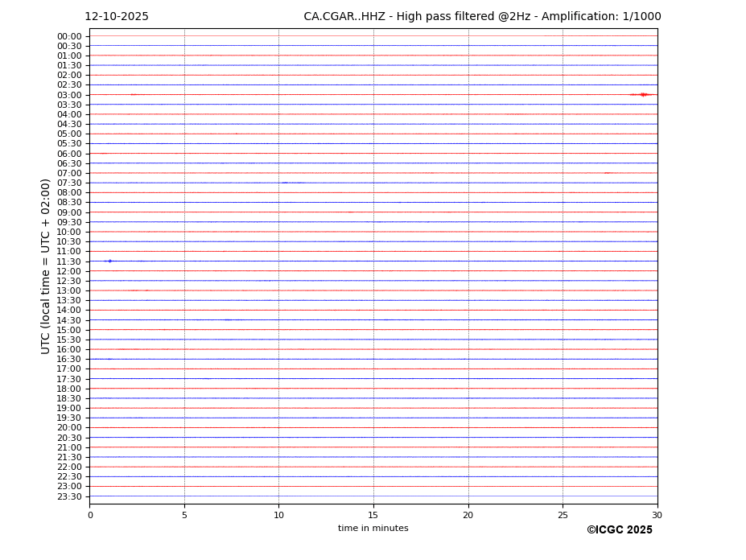
Task: Click the small red event on the 07:00 trace
Action: tap(608, 173)
